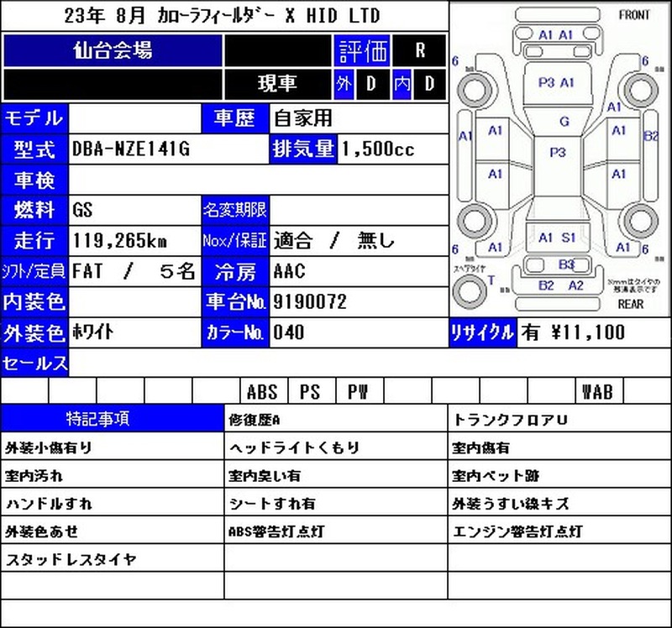
Task: Select the 1,500cc displacement value
Action: pyautogui.click(x=378, y=149)
